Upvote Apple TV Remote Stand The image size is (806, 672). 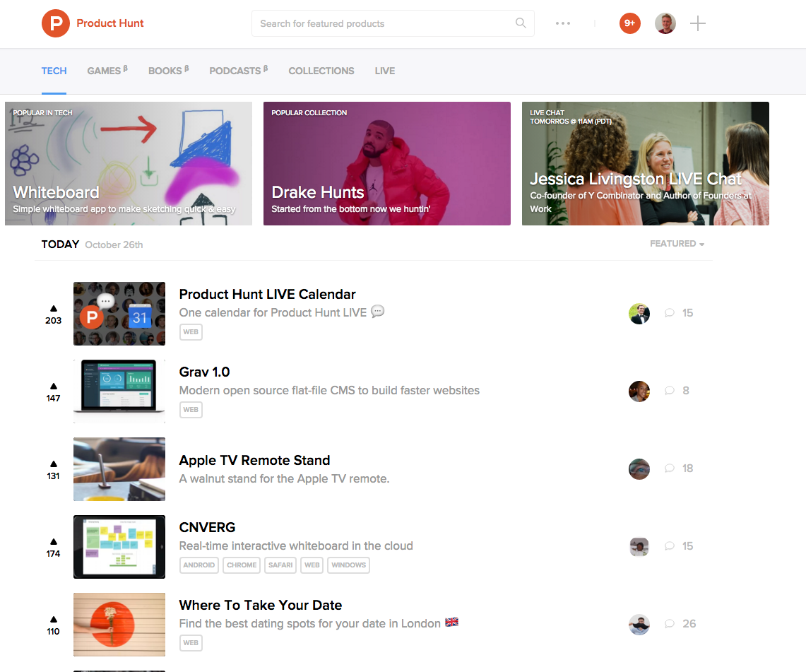point(54,470)
